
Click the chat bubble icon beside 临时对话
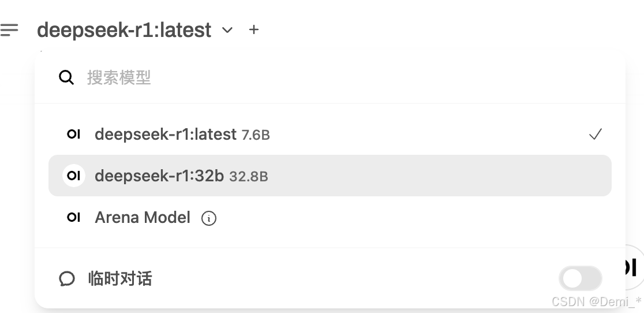click(67, 279)
